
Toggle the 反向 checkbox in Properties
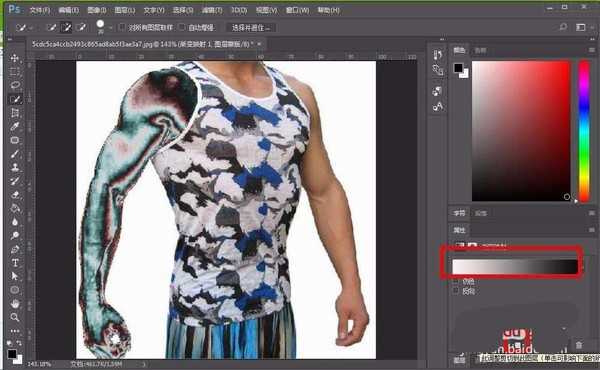[x=455, y=291]
